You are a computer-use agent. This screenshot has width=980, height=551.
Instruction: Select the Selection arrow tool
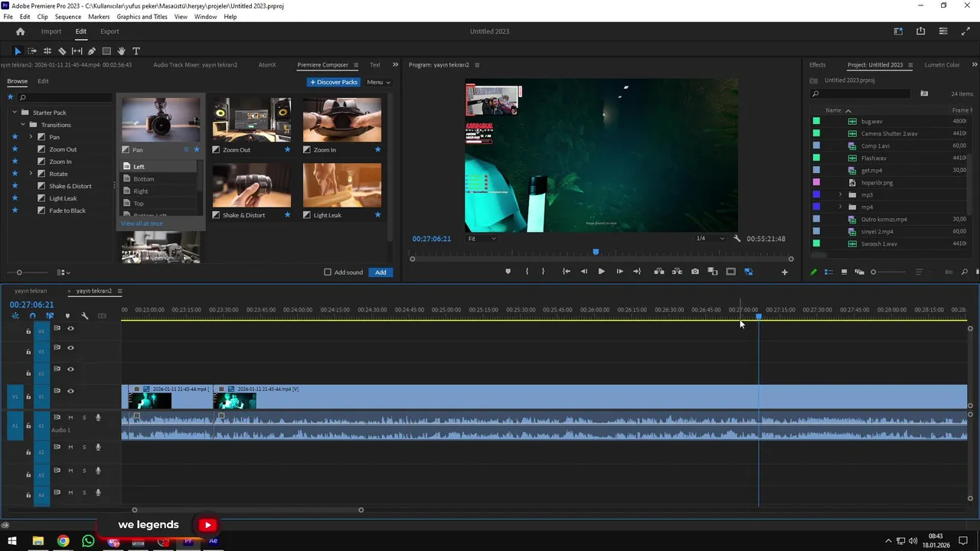[18, 51]
